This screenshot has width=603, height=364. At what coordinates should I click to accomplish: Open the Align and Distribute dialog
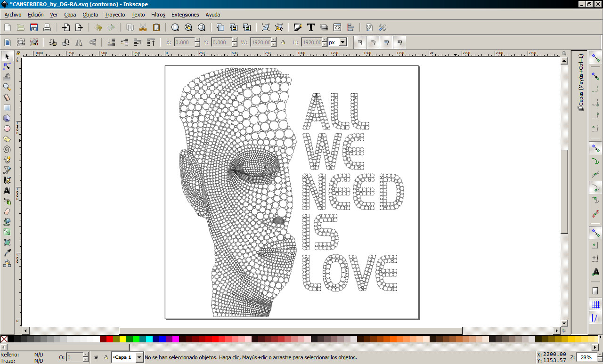pyautogui.click(x=350, y=27)
